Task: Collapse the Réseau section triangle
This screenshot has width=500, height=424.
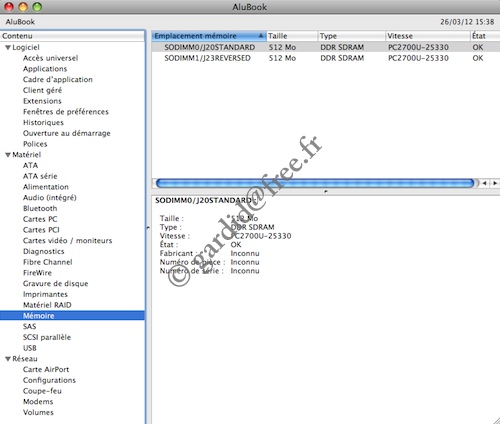Action: (8, 359)
